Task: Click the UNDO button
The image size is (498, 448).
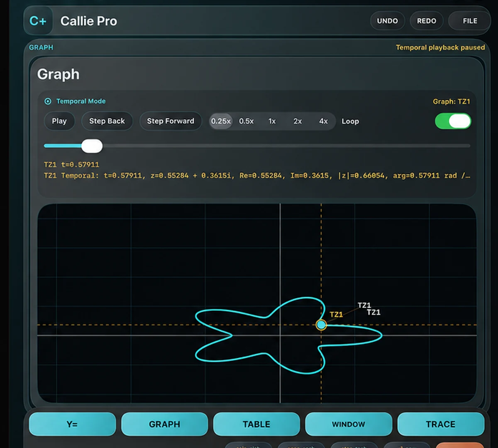Action: click(x=388, y=21)
